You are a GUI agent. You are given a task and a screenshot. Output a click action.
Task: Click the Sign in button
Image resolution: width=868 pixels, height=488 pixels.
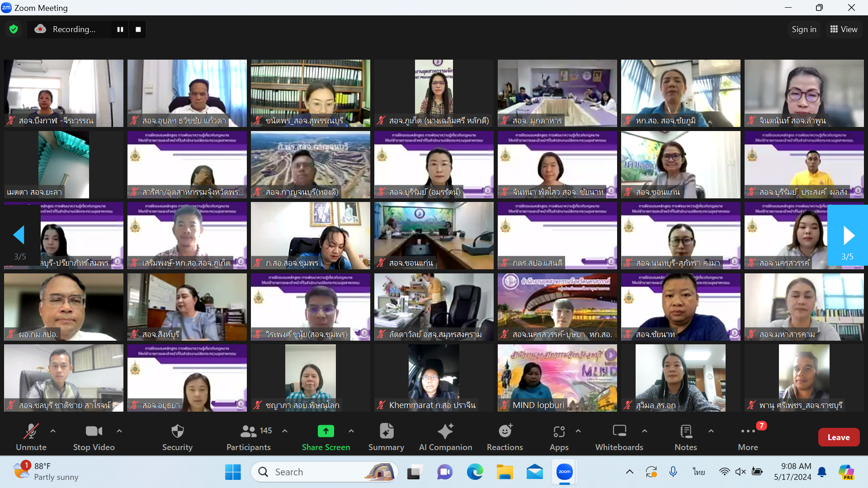[804, 29]
